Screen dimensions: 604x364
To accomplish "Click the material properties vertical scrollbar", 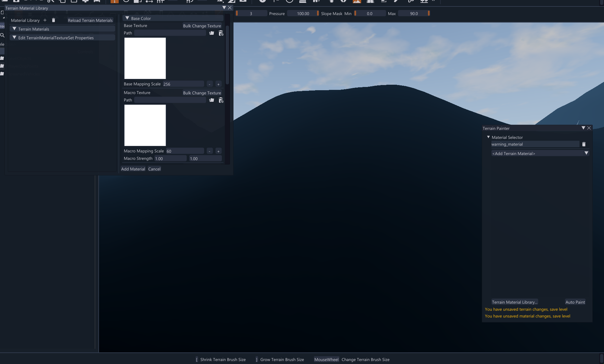I will click(227, 55).
